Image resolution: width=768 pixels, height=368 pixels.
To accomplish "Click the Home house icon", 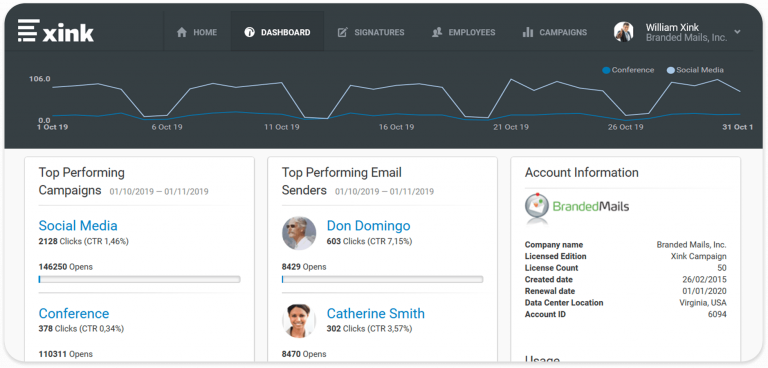I will [x=182, y=32].
